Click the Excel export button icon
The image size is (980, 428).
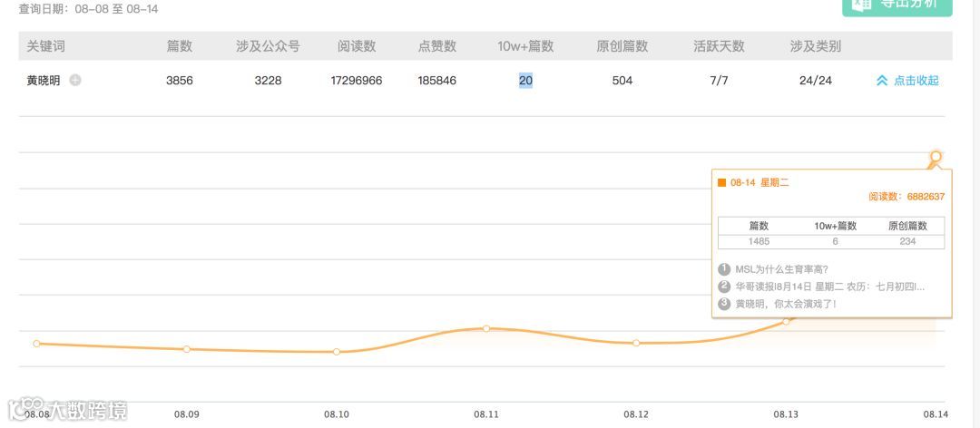pos(863,3)
